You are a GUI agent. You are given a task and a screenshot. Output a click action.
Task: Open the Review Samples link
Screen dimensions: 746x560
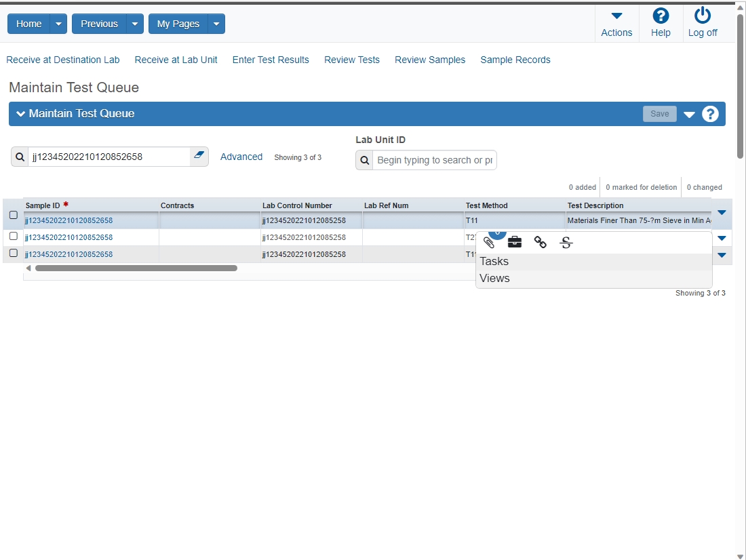tap(430, 60)
